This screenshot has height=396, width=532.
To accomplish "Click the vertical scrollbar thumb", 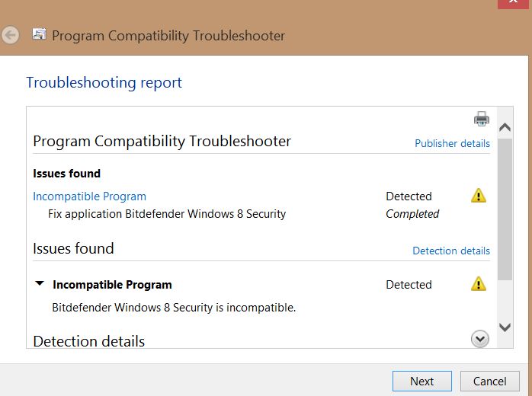I will (x=505, y=209).
